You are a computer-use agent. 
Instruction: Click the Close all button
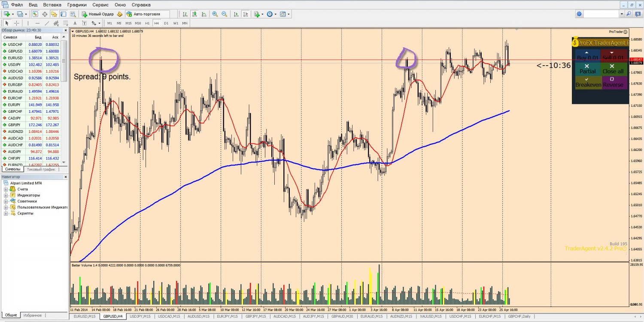click(613, 69)
